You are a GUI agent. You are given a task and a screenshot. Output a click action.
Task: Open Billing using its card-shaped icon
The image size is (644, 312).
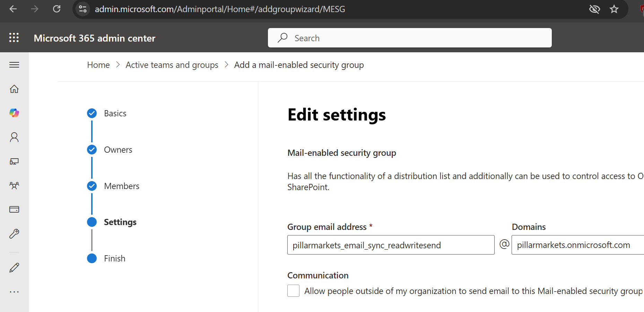(14, 209)
